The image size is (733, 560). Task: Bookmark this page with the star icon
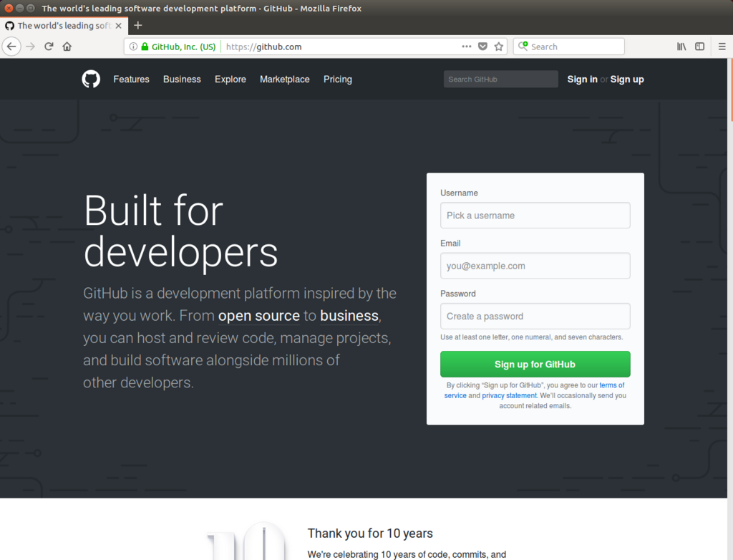(x=499, y=47)
